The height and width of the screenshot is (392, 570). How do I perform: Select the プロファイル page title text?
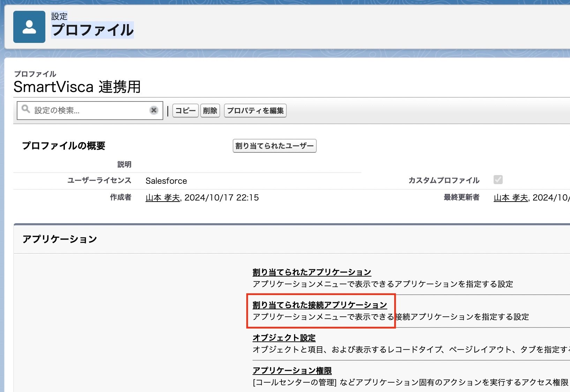(x=92, y=30)
